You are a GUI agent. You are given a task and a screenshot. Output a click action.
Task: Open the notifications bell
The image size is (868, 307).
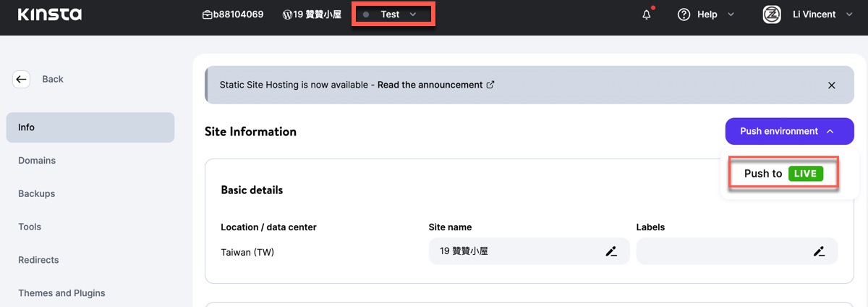point(647,14)
